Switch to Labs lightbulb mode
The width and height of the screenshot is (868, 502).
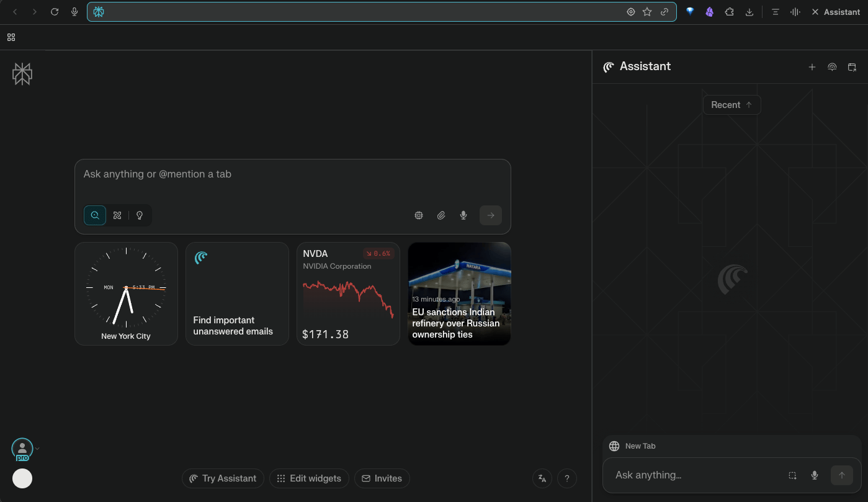[140, 215]
